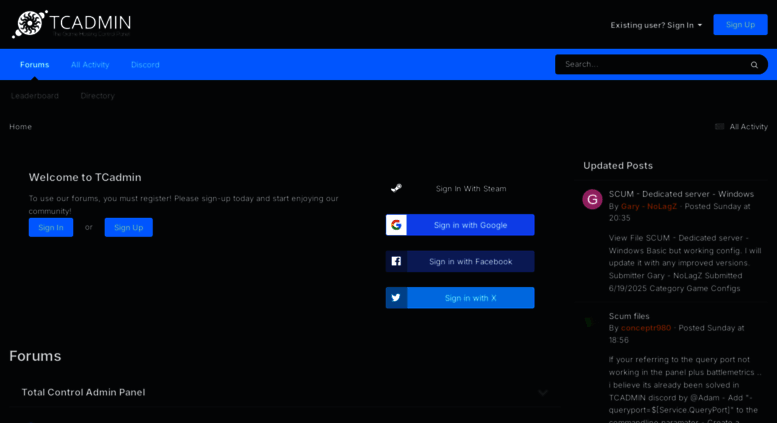
Task: Open the All Activity tab in navbar
Action: (x=90, y=65)
